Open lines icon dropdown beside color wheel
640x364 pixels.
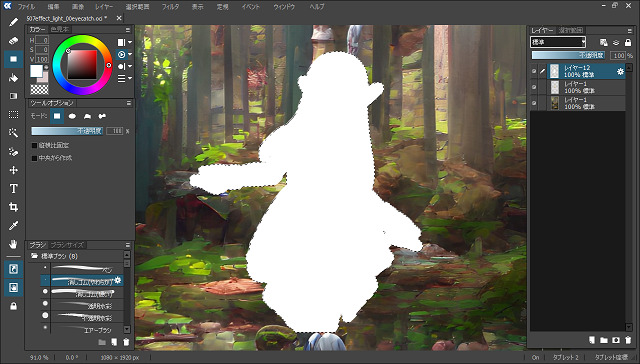[x=124, y=78]
